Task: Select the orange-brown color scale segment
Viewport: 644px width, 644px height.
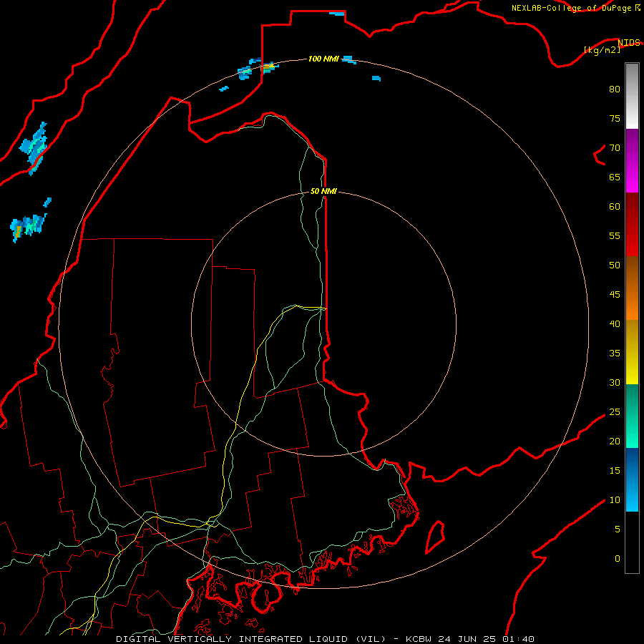Action: 632,288
